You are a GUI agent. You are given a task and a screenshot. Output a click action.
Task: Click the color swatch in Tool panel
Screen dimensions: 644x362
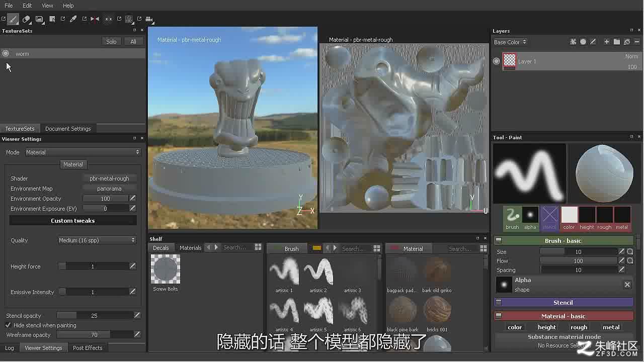click(x=569, y=219)
